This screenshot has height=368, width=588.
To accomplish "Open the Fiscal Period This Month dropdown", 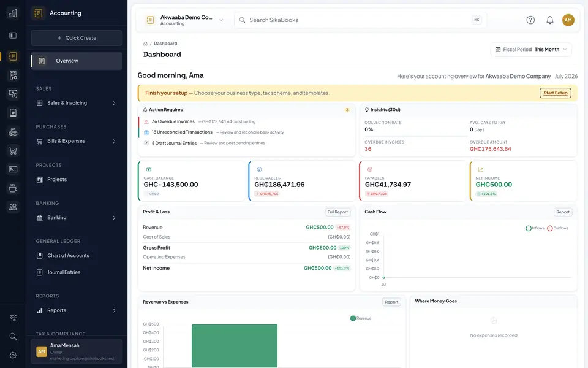I will (531, 50).
